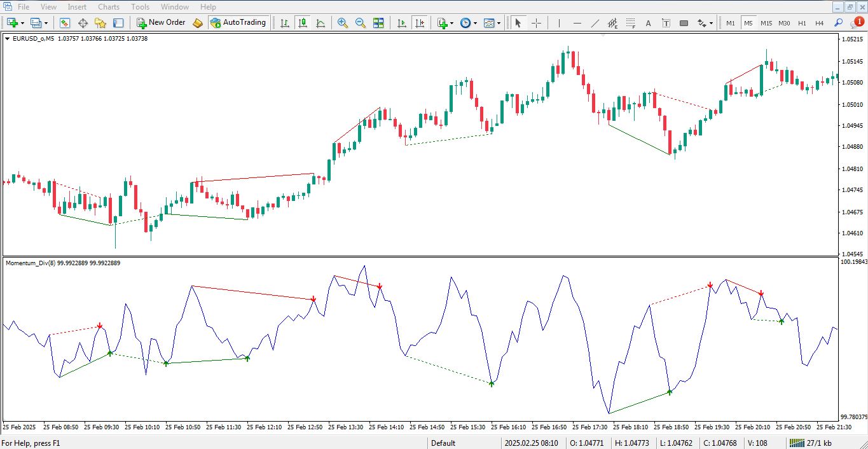Image resolution: width=868 pixels, height=449 pixels.
Task: Click the Default profile in status bar
Action: 443,443
